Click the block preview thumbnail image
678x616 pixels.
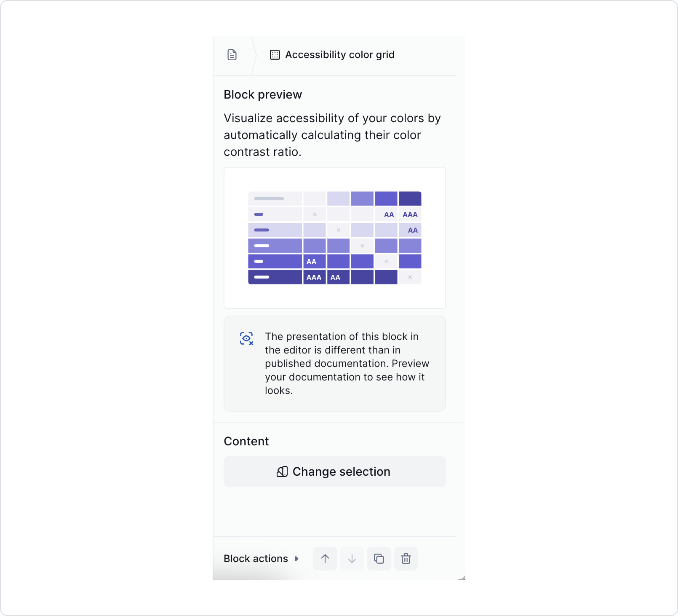click(334, 237)
